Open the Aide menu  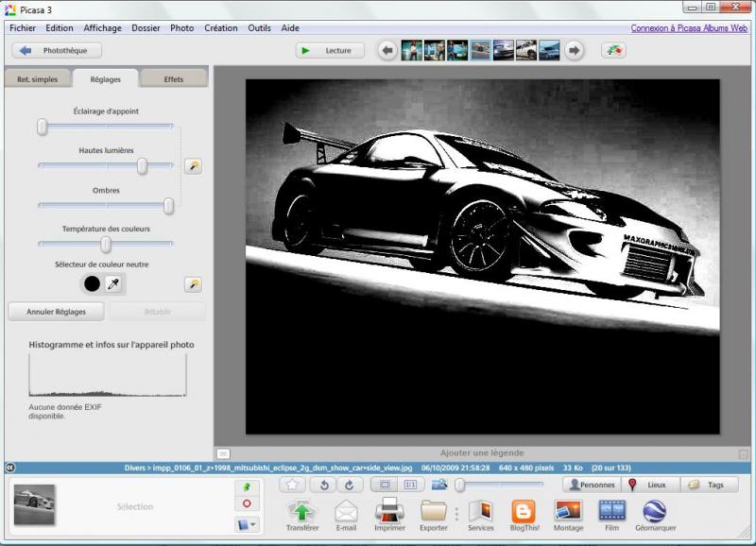point(290,28)
